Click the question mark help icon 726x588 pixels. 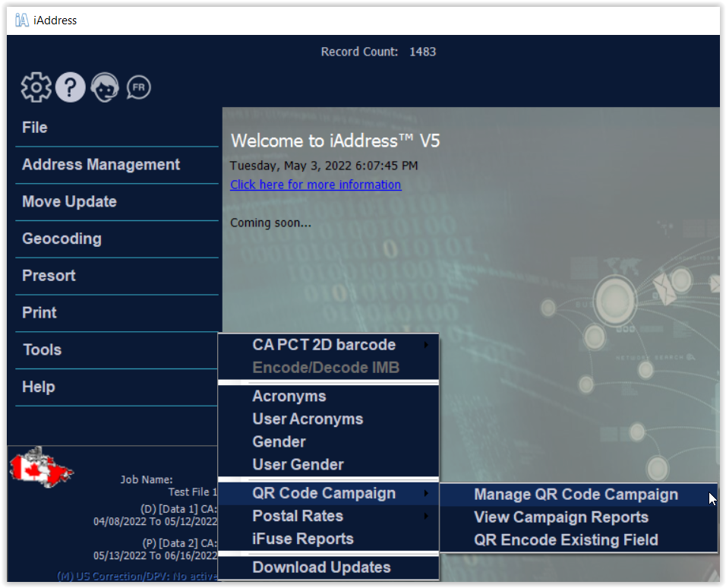[x=71, y=87]
